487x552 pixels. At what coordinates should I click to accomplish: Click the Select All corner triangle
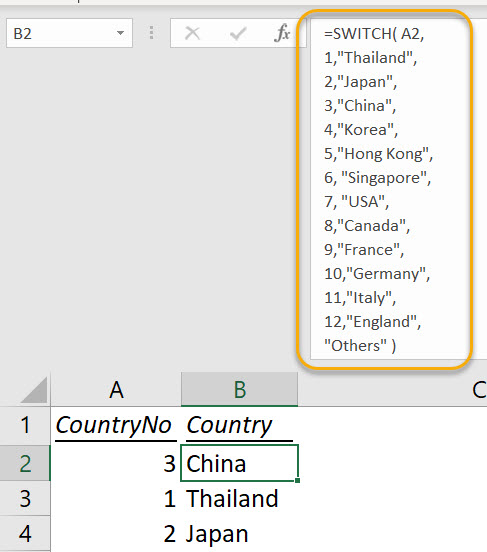point(34,389)
